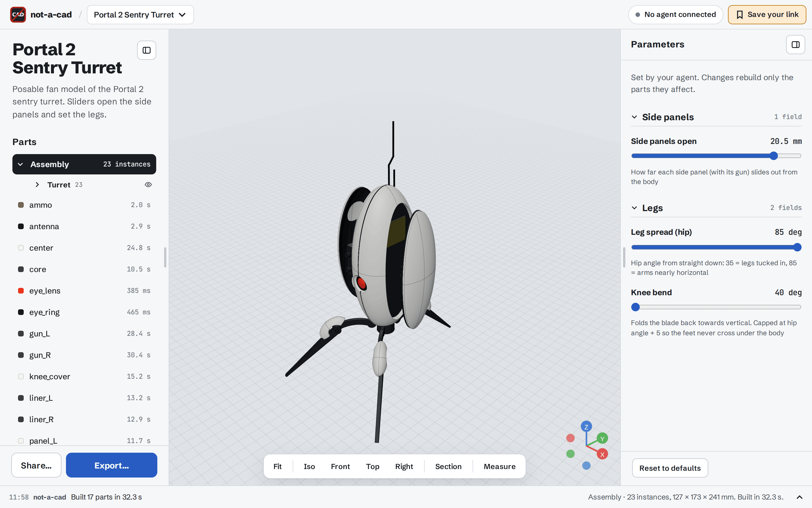Collapse the Parameters panel icon
This screenshot has height=508, width=812.
coord(796,45)
